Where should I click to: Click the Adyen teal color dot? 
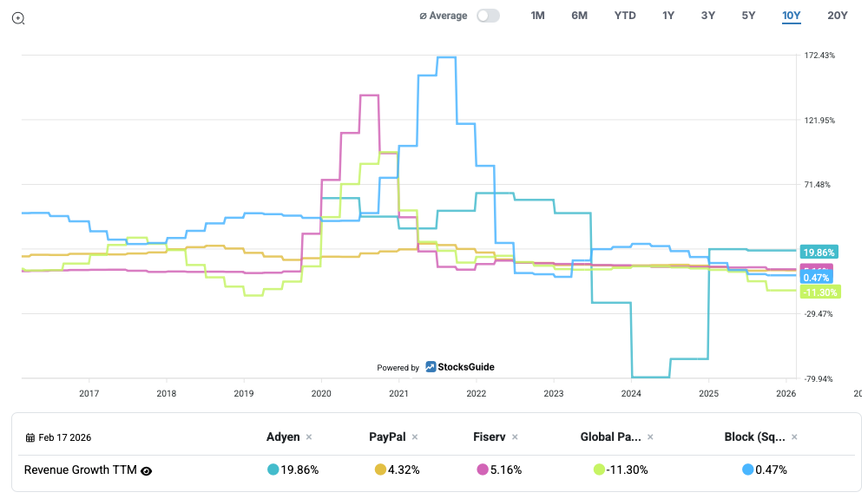[x=273, y=469]
